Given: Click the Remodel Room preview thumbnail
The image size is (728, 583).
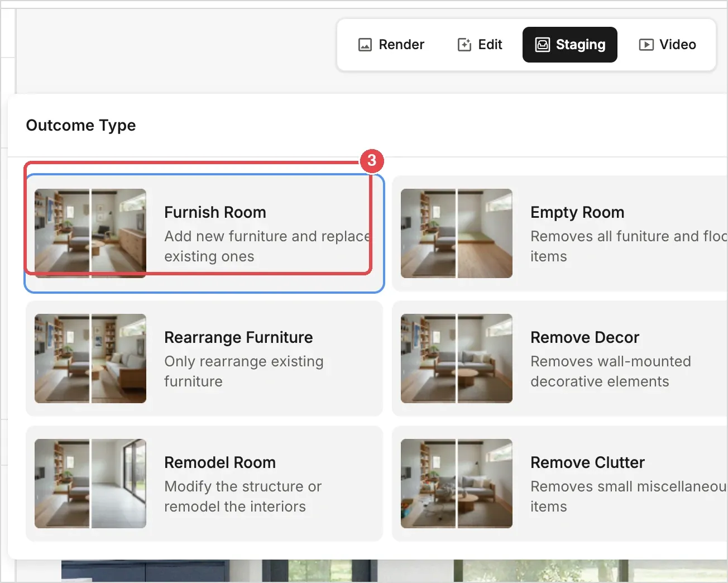Looking at the screenshot, I should click(x=90, y=484).
